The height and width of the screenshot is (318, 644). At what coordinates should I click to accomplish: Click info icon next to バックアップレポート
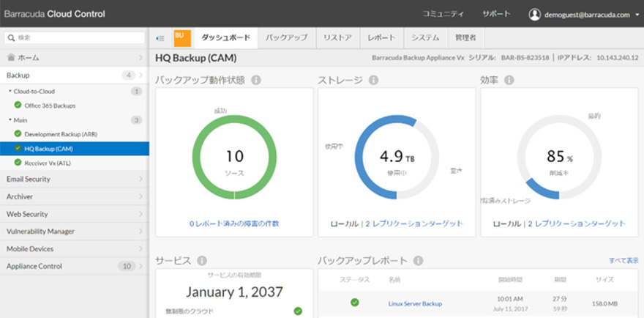[x=418, y=260]
